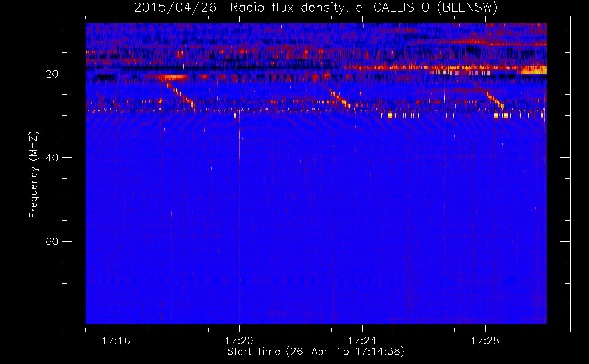Click the bright yellow band at top-right near 20 MHz

pyautogui.click(x=533, y=70)
